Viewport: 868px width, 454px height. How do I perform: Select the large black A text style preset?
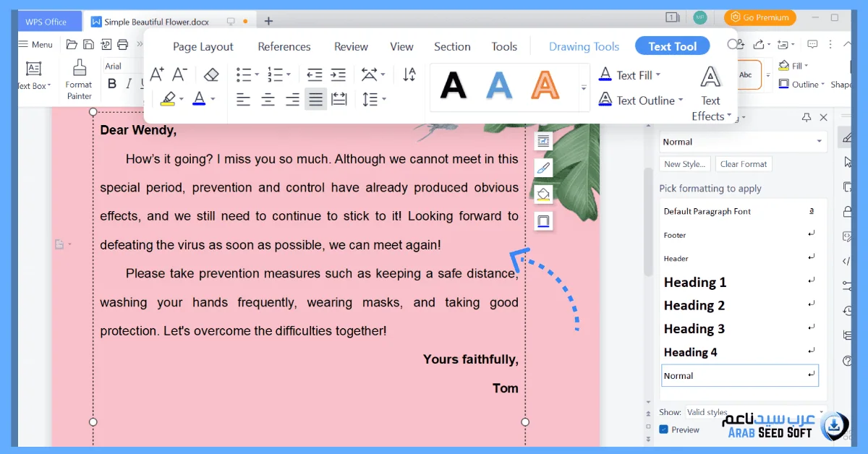[454, 85]
